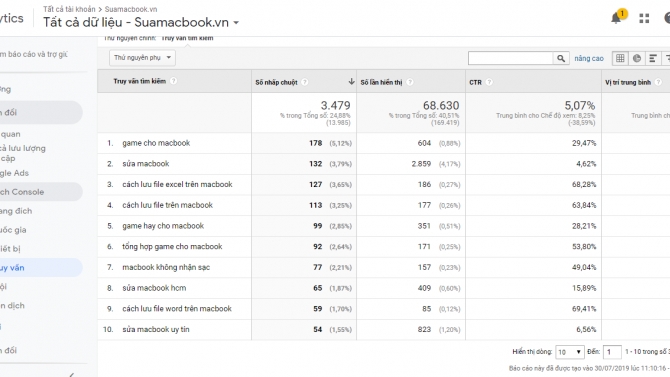This screenshot has height=377, width=670.
Task: Click CTR value 69,41%
Action: point(584,309)
